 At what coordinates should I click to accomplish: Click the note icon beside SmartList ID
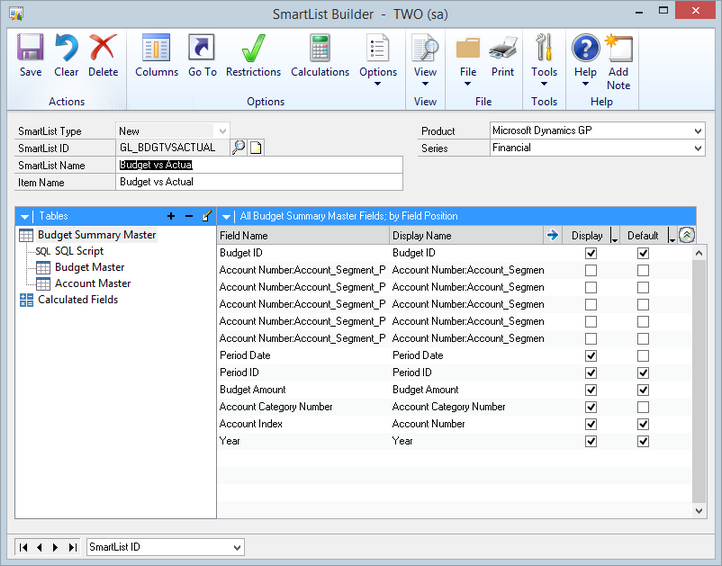click(256, 147)
